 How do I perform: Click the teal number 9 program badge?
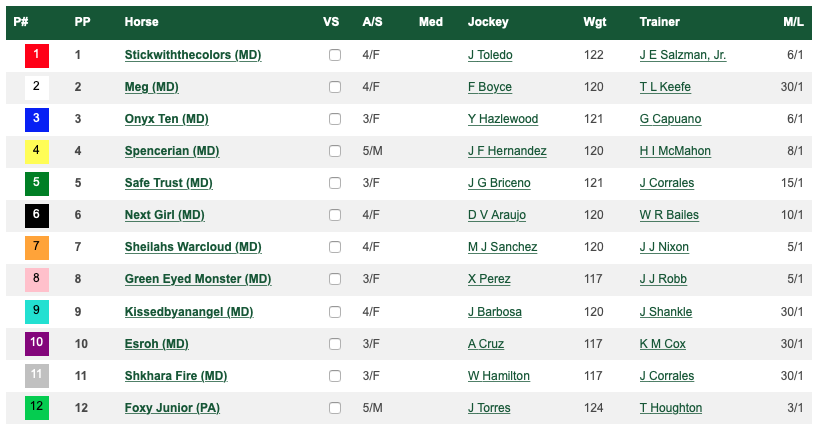point(36,311)
